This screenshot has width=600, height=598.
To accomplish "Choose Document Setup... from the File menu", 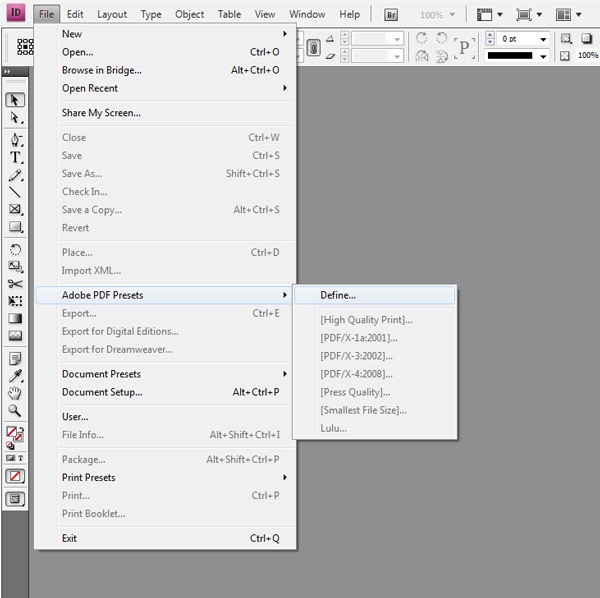I will (102, 392).
